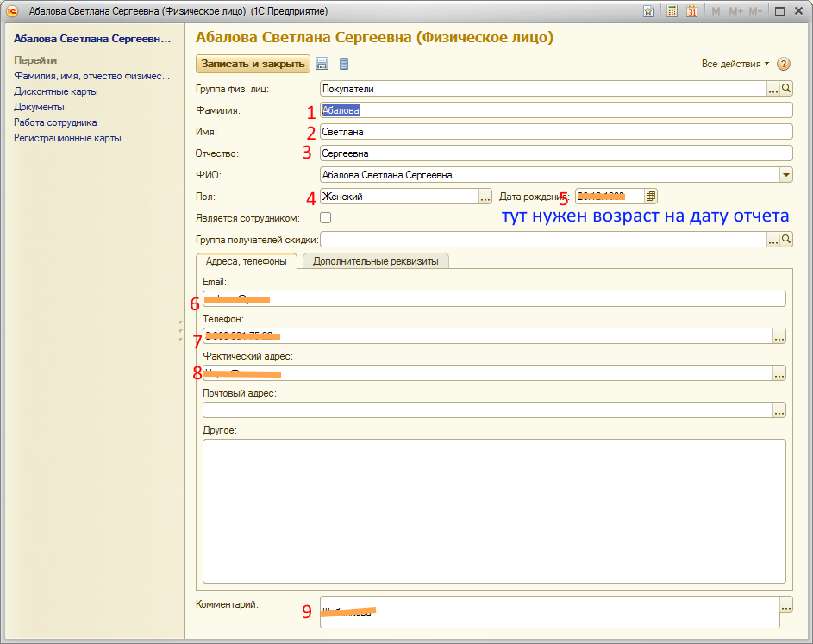This screenshot has height=644, width=813.
Task: Click the save (floppy disk) icon
Action: point(322,64)
